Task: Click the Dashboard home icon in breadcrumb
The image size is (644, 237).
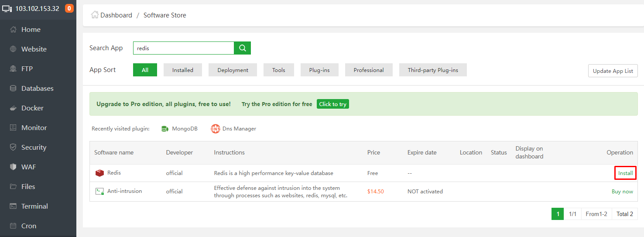Action: pos(95,15)
